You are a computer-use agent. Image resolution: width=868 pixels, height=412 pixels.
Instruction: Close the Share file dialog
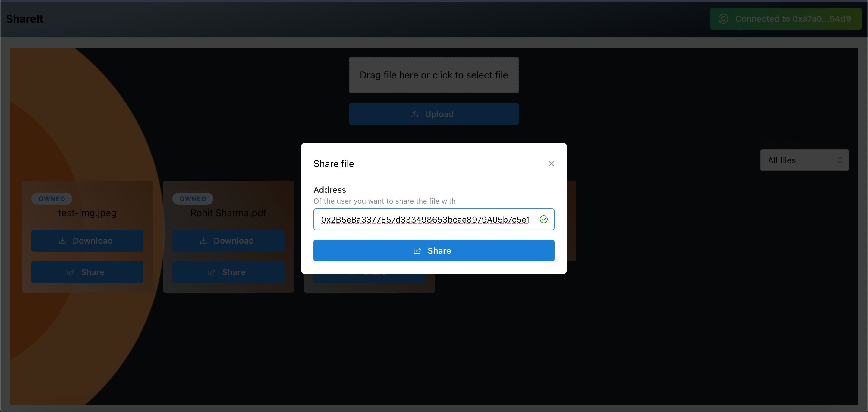point(551,163)
